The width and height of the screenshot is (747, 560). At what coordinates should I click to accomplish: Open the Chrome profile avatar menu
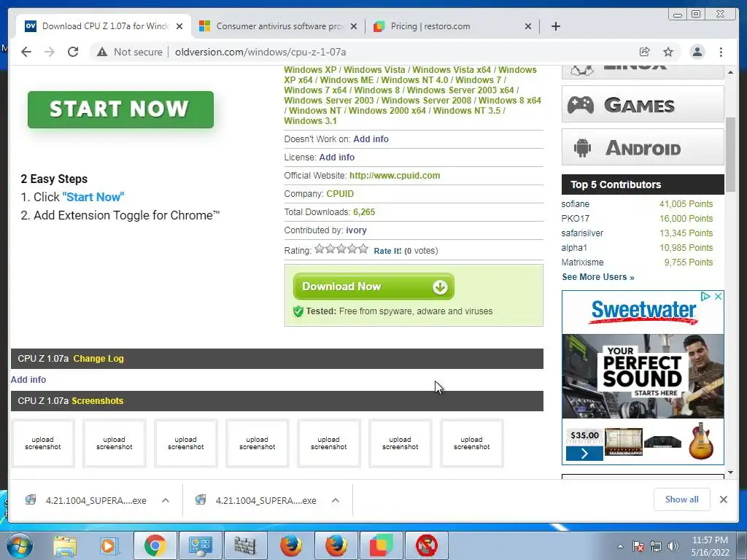(x=697, y=52)
